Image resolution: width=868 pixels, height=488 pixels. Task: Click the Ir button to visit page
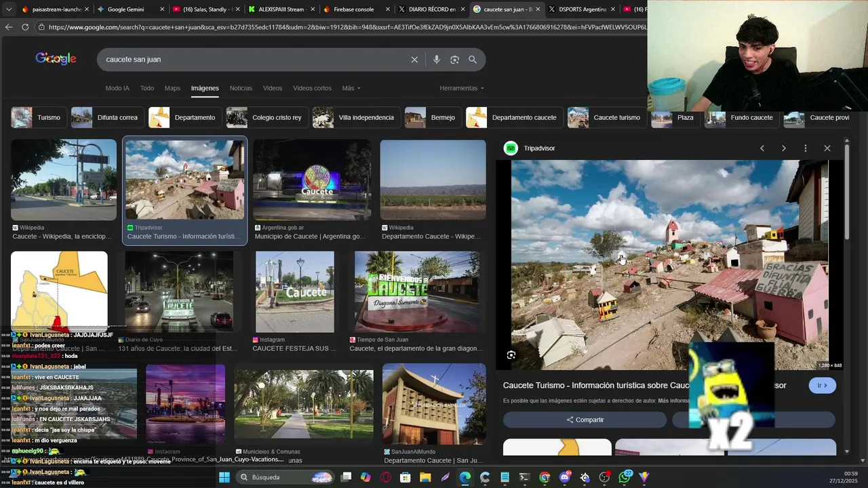pyautogui.click(x=822, y=386)
